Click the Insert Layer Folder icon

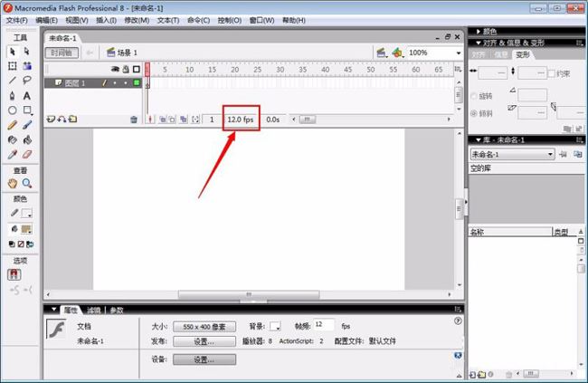[72, 120]
